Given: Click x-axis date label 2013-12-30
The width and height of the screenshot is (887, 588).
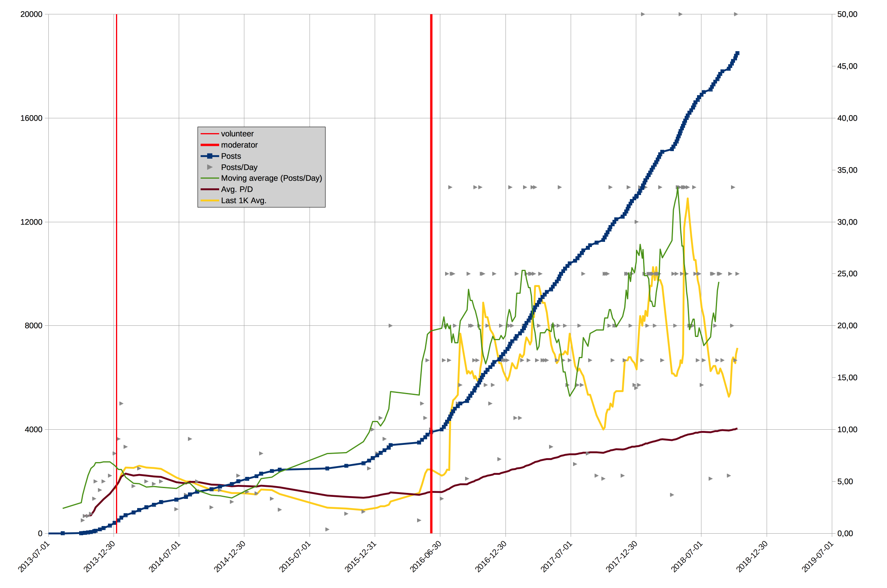Looking at the screenshot, I should [x=99, y=556].
